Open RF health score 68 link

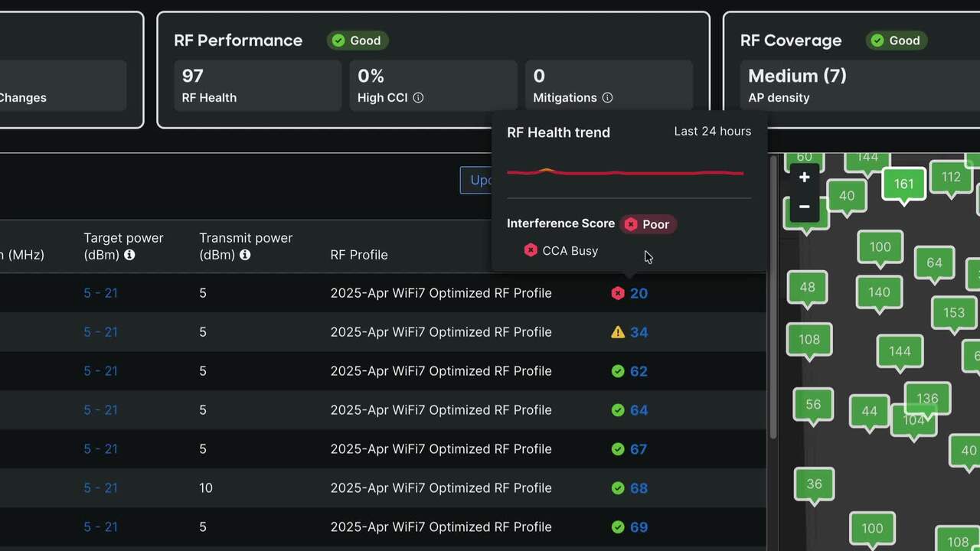[639, 488]
